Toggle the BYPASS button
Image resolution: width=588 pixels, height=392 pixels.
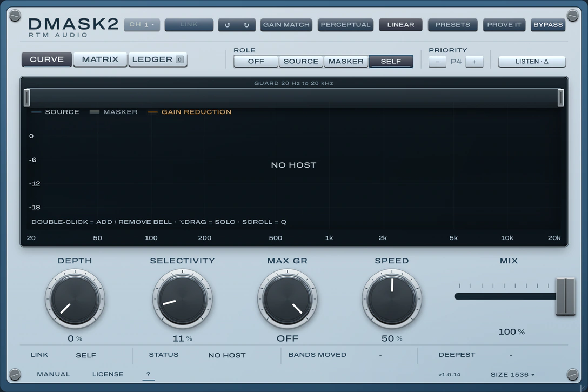coord(548,25)
